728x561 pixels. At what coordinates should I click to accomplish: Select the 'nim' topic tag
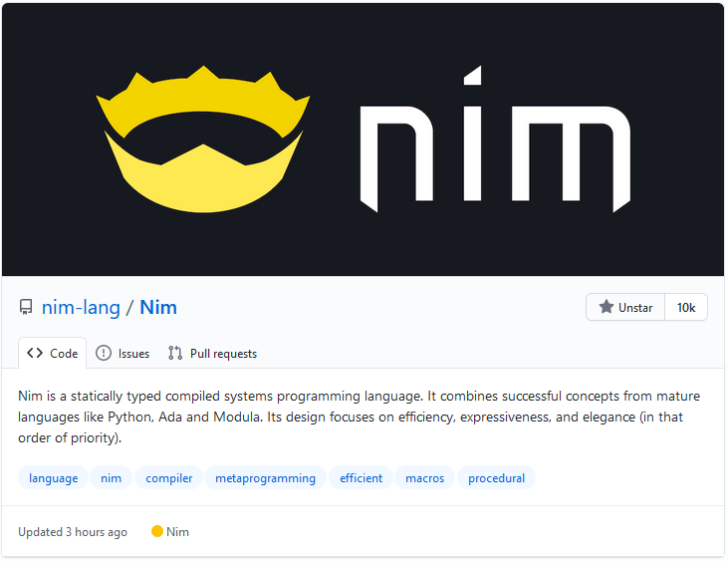point(111,478)
